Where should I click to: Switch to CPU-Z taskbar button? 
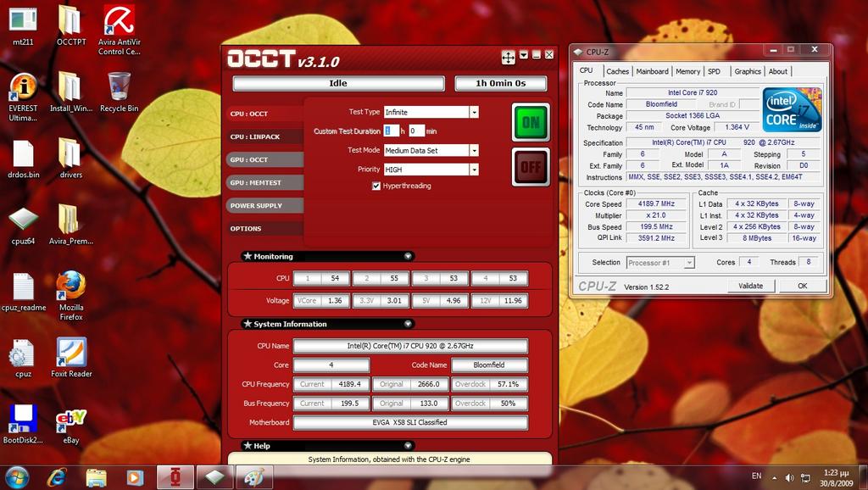click(214, 477)
